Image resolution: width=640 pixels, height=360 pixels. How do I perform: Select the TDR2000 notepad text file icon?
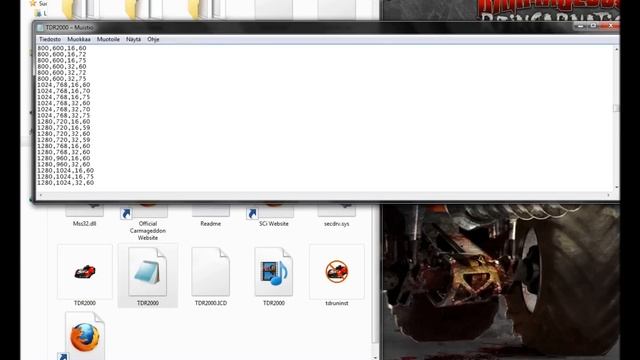coord(148,272)
